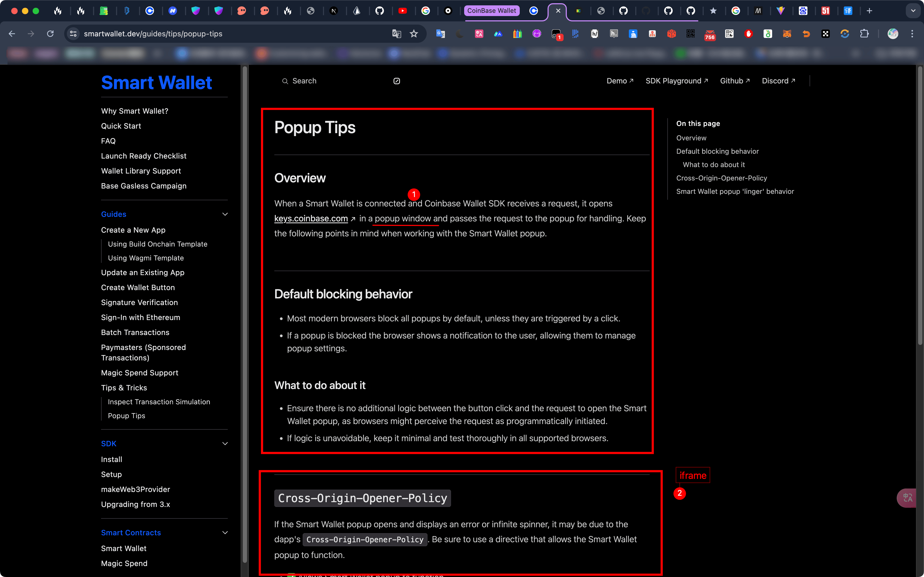Viewport: 924px width, 577px height.
Task: Jump to Smart Wallet popup 'linger' behavior
Action: tap(735, 191)
